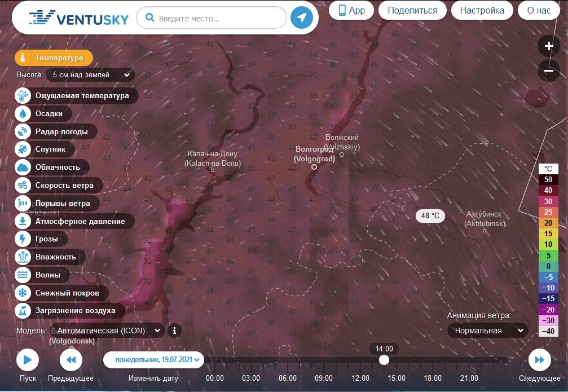Image resolution: width=568 pixels, height=392 pixels.
Task: Expand the Анимация ветра Нормальная dropdown
Action: 488,331
